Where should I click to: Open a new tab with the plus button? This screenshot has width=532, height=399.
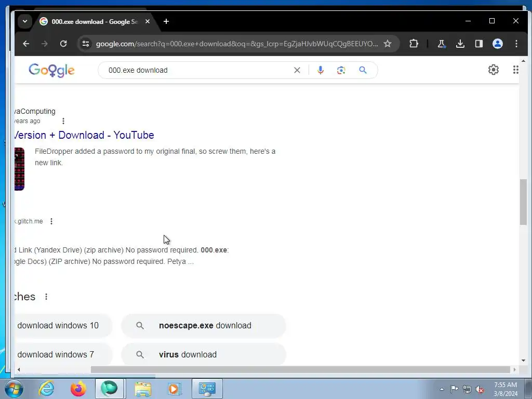point(166,21)
